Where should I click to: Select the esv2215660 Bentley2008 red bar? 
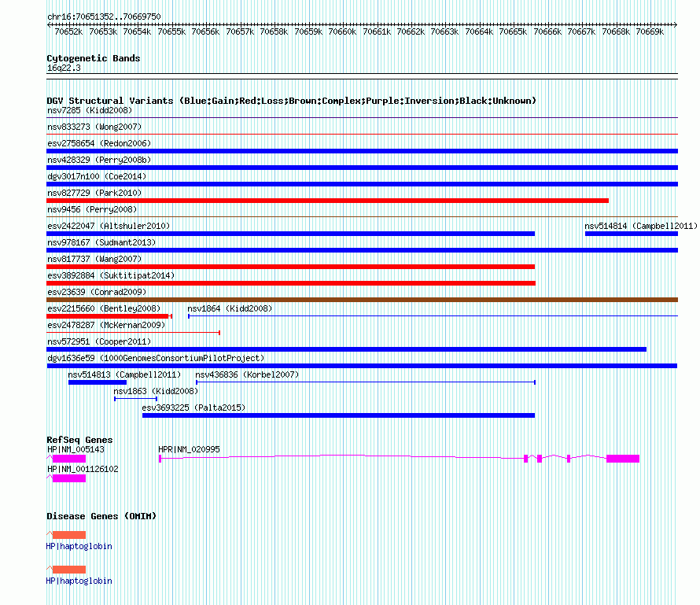pyautogui.click(x=109, y=316)
